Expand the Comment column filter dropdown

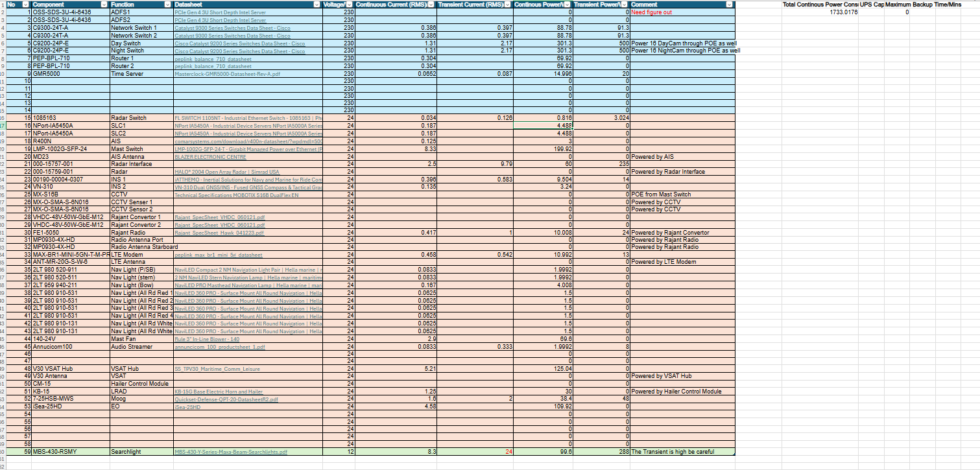(x=730, y=5)
